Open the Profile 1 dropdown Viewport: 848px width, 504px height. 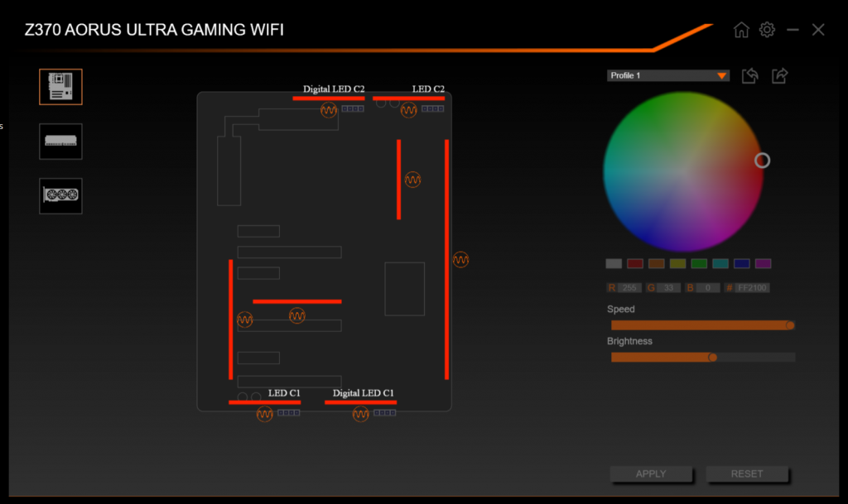pos(668,75)
